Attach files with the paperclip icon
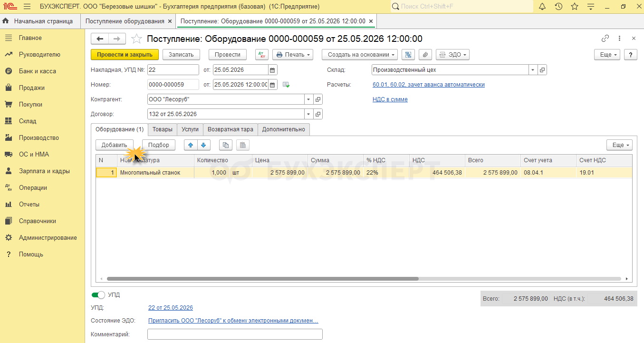This screenshot has height=343, width=644. pyautogui.click(x=425, y=55)
